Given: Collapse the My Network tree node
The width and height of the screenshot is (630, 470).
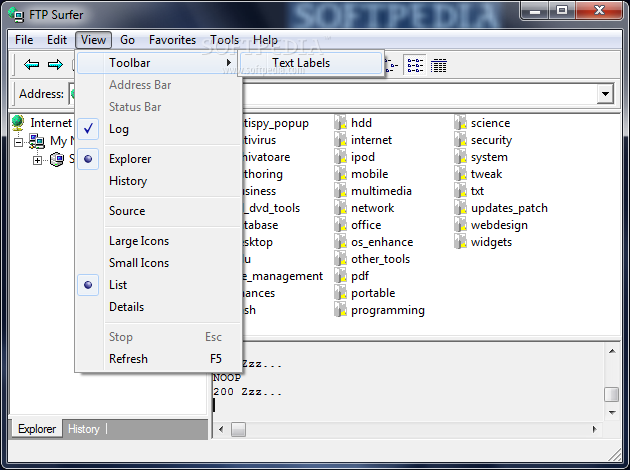Looking at the screenshot, I should [x=18, y=142].
